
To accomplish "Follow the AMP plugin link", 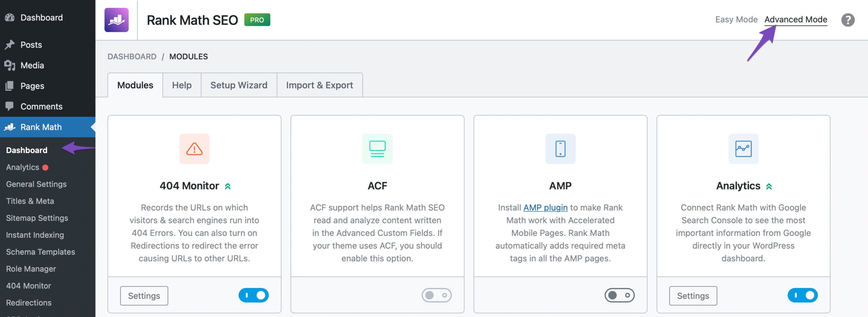I will point(545,207).
